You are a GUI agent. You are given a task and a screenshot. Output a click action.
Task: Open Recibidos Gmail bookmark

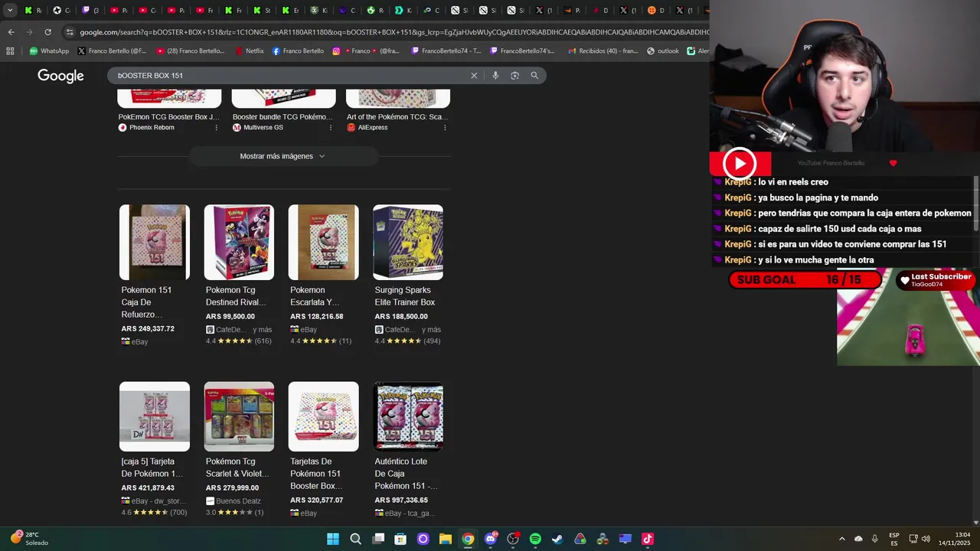tap(603, 51)
